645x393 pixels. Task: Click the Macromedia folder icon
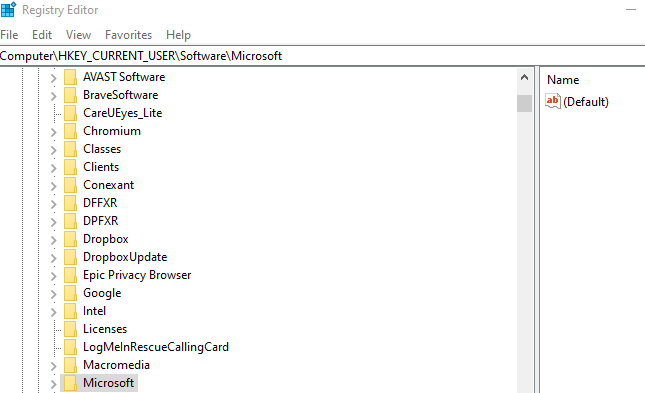click(70, 365)
